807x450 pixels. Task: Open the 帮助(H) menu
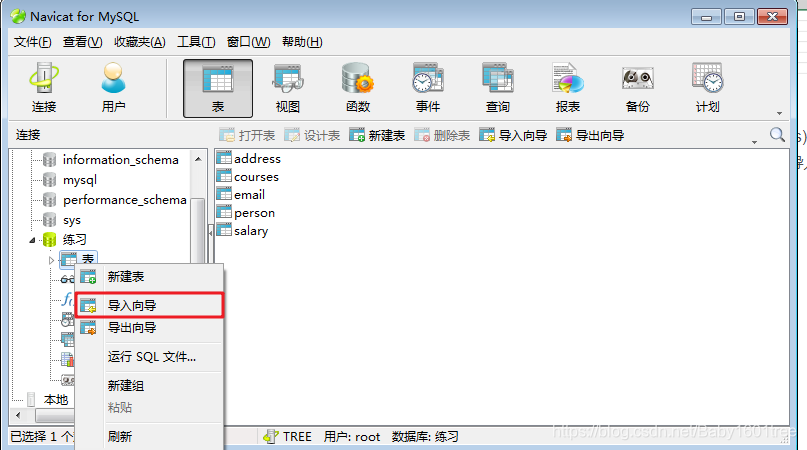click(x=302, y=42)
